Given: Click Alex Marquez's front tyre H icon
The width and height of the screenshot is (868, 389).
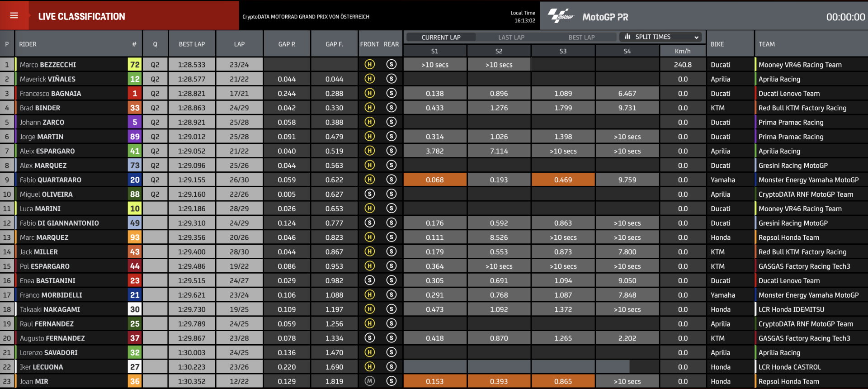Looking at the screenshot, I should point(369,165).
